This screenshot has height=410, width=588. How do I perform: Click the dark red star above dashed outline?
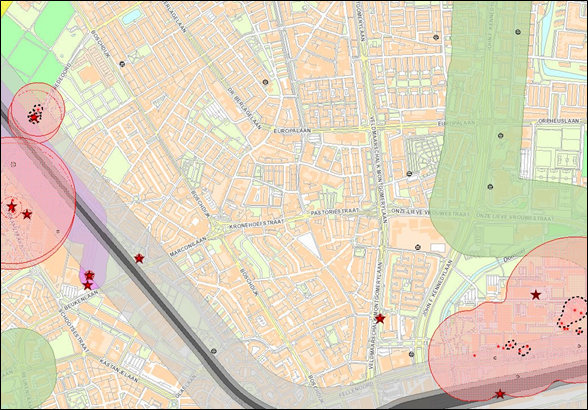pos(536,295)
